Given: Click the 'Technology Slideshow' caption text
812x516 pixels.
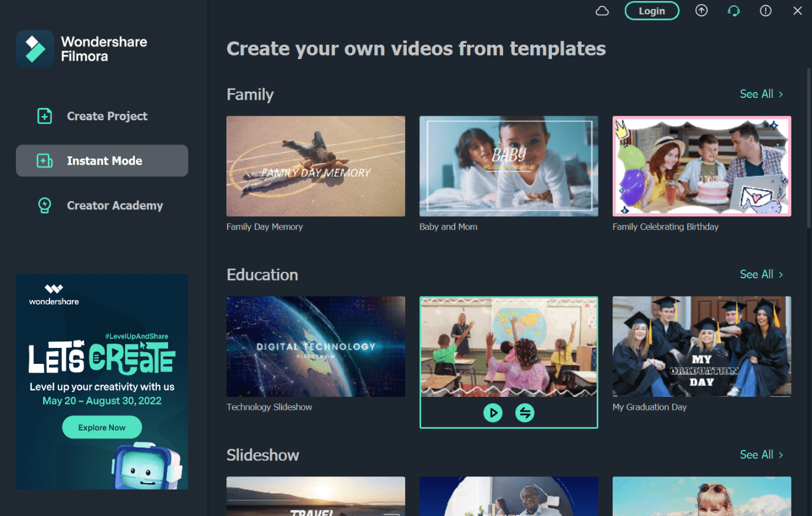Looking at the screenshot, I should (269, 407).
